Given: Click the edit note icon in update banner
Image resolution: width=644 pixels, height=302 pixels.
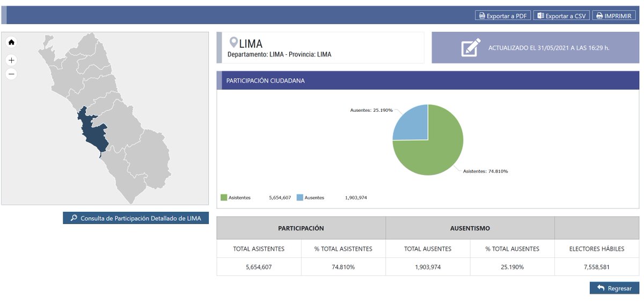Looking at the screenshot, I should pyautogui.click(x=471, y=47).
